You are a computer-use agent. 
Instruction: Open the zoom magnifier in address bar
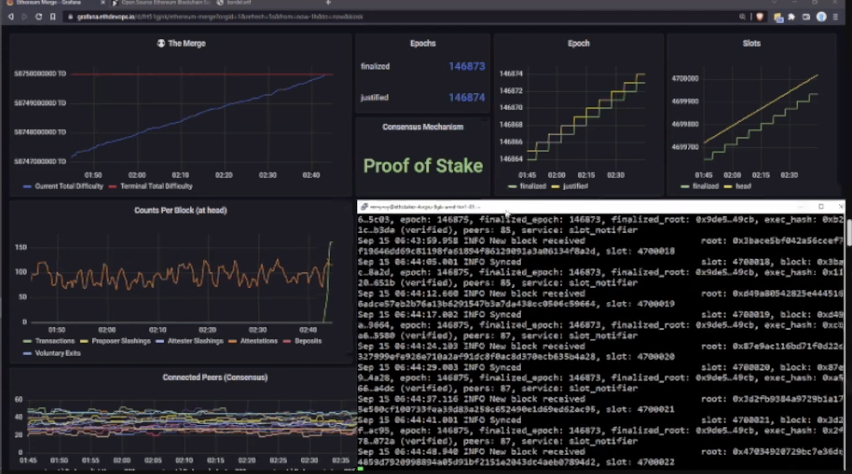pyautogui.click(x=742, y=17)
